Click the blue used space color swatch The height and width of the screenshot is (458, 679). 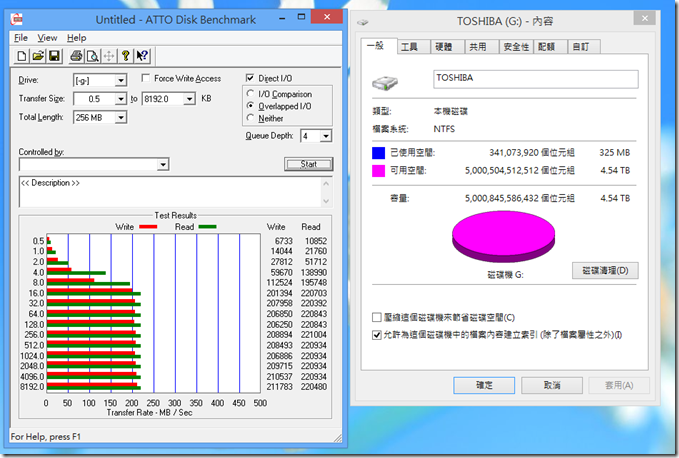(378, 153)
